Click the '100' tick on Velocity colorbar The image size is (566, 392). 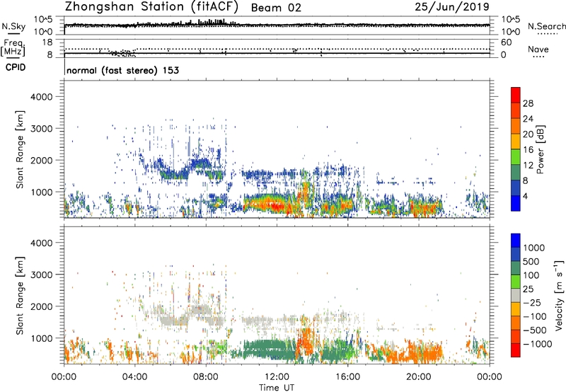(x=531, y=275)
